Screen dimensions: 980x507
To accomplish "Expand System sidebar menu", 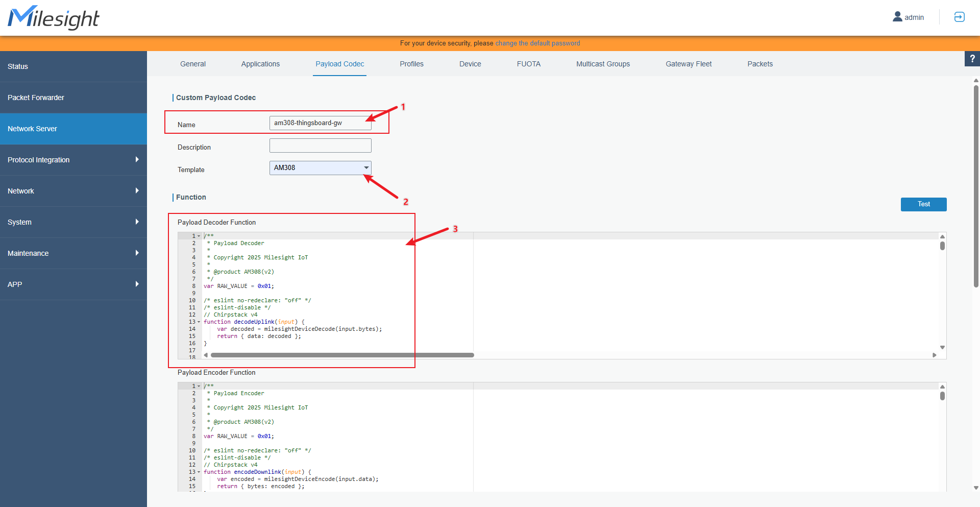I will [x=73, y=222].
